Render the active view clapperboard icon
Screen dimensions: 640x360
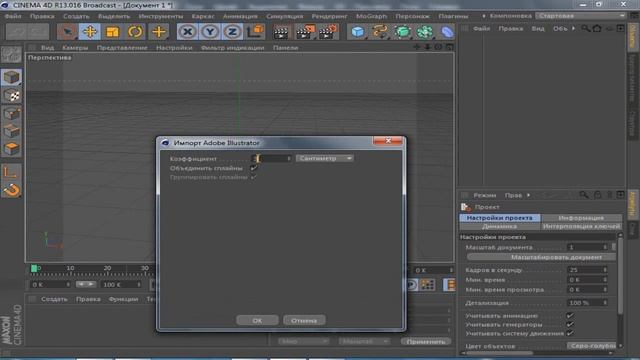(x=281, y=32)
